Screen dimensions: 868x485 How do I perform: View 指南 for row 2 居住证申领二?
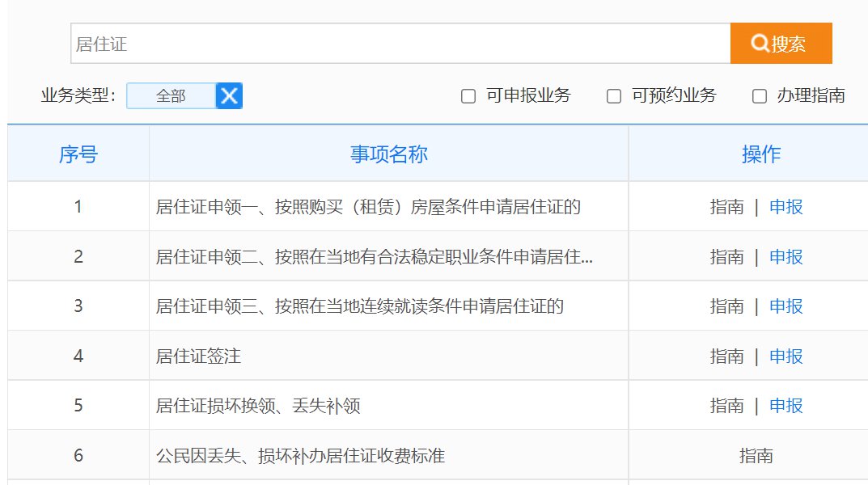726,257
